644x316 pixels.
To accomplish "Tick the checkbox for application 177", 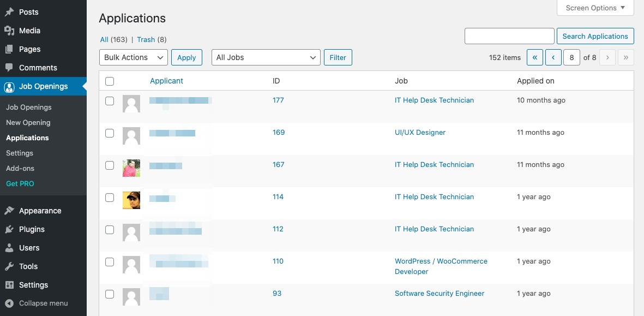I will (x=110, y=101).
